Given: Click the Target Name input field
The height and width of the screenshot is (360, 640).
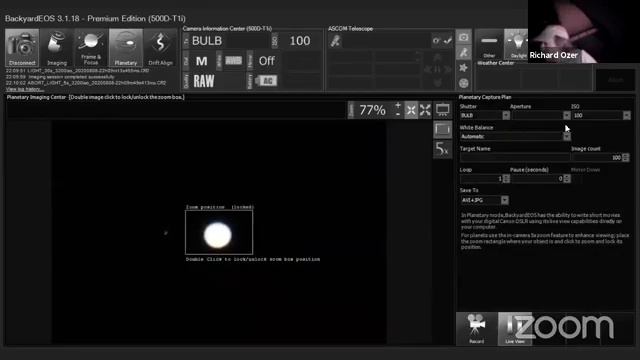Looking at the screenshot, I should tap(514, 158).
